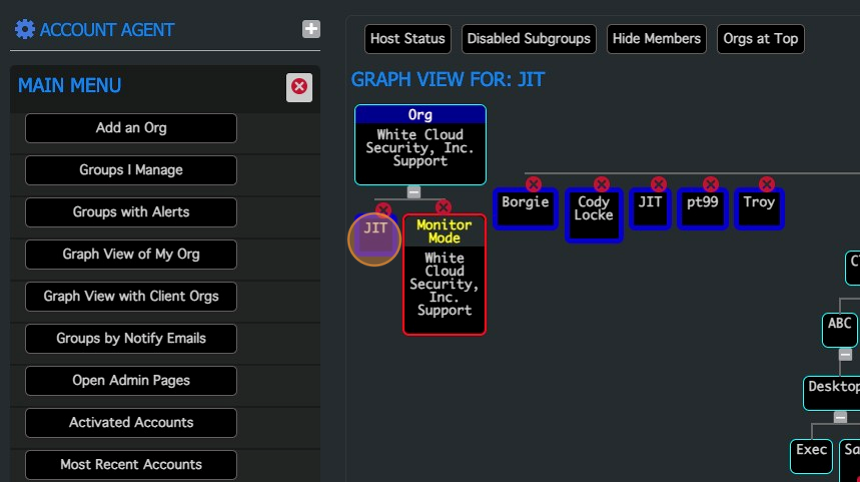
Task: Click red X above the top-row JIT member node
Action: point(658,184)
